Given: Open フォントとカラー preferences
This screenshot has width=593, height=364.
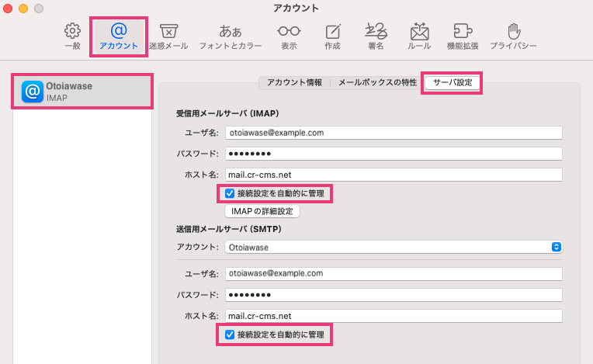Looking at the screenshot, I should tap(231, 36).
